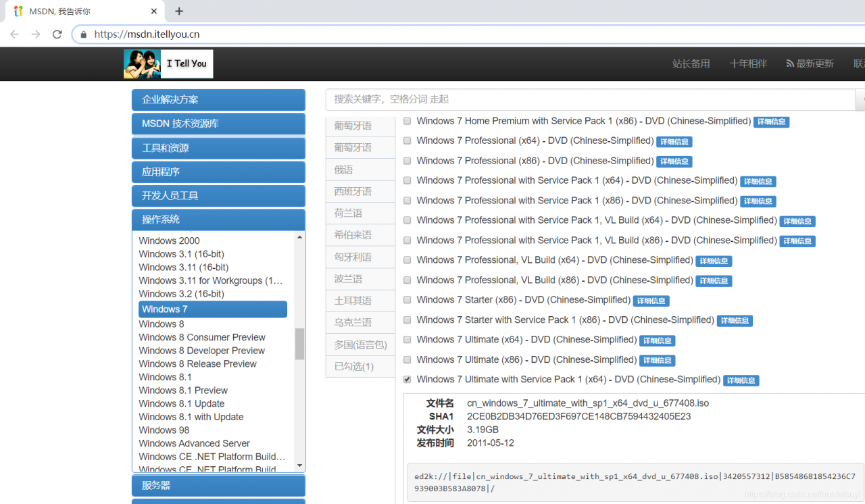This screenshot has height=504, width=865.
Task: Check Windows 7 Professional with Service Pack 1 (x86)
Action: pyautogui.click(x=407, y=201)
